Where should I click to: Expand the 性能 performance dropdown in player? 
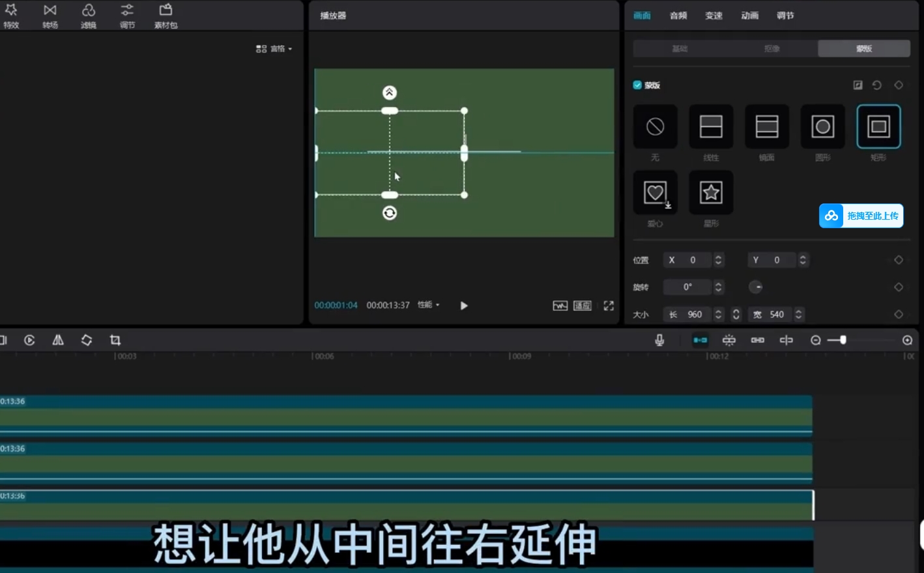pos(429,305)
